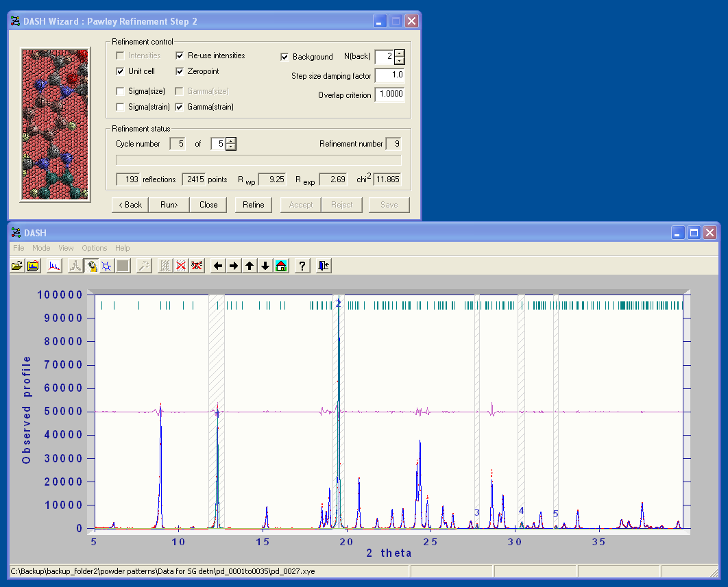Click the open file folder icon in DASH toolbar
Screen dimensions: 728x587
(x=17, y=266)
